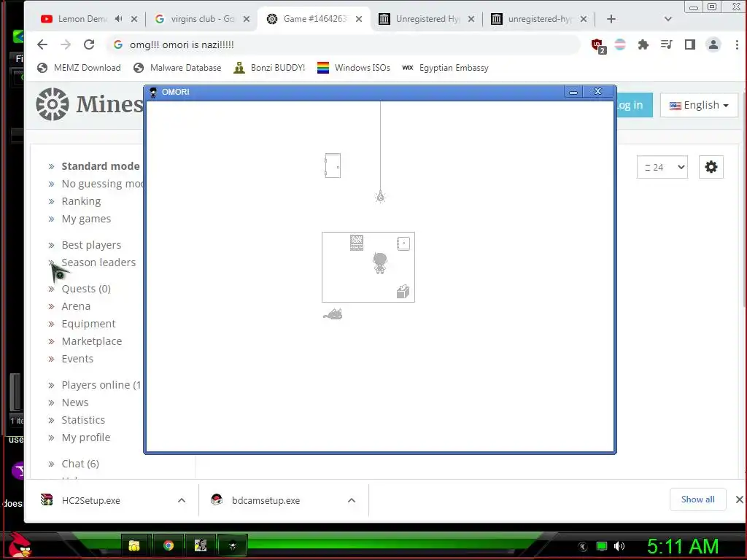Click the tissue box in OMORI's room
Viewport: 747px width, 560px height.
403,292
